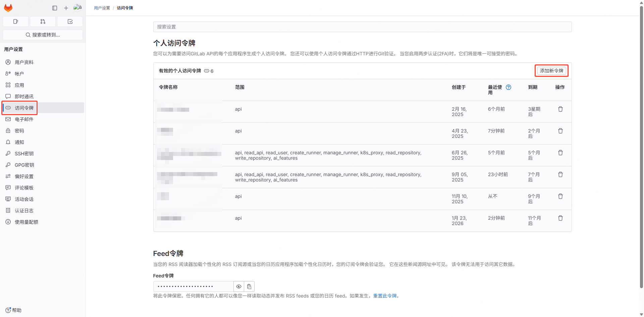Click the plus icon to create new
The height and width of the screenshot is (317, 644).
[66, 8]
